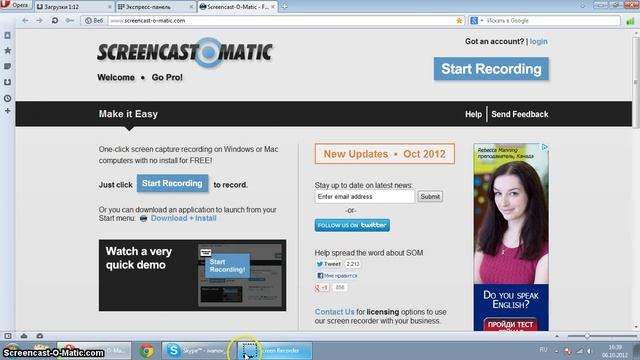
Task: Reload the current page
Action: (55, 20)
